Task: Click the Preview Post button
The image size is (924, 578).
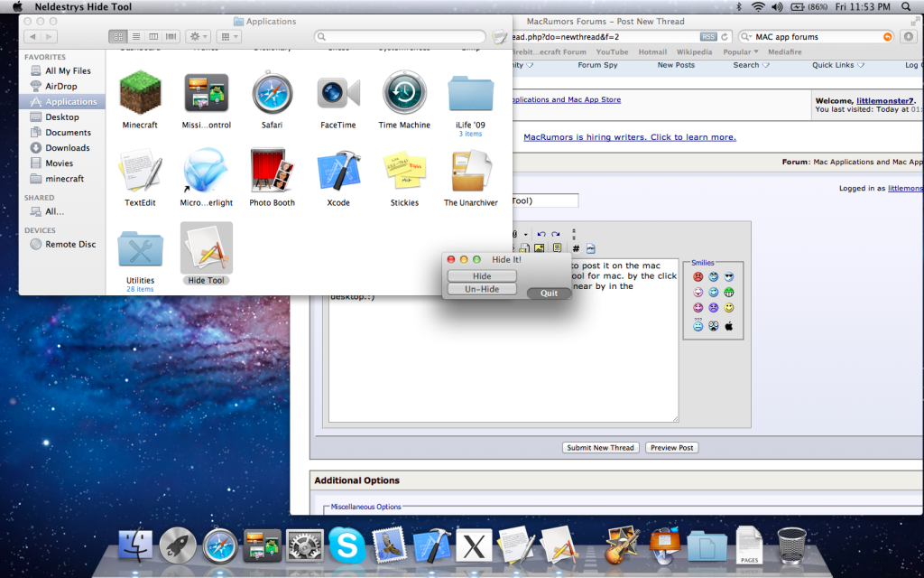Action: 671,448
